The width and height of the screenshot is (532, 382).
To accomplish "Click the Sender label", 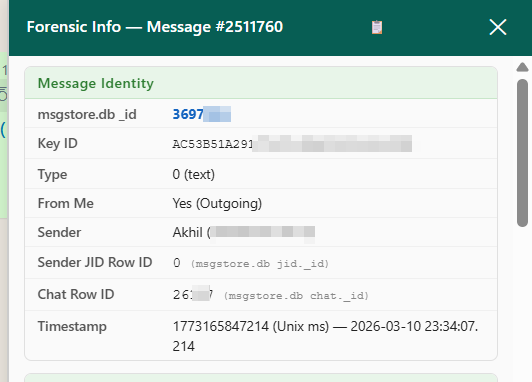I will 59,232.
